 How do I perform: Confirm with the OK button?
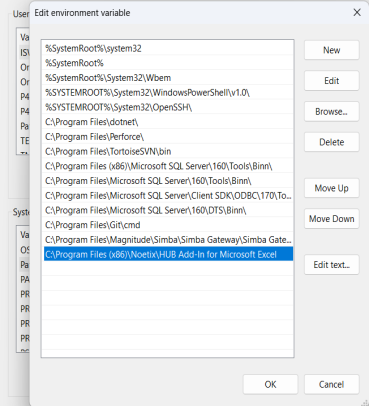tap(270, 385)
